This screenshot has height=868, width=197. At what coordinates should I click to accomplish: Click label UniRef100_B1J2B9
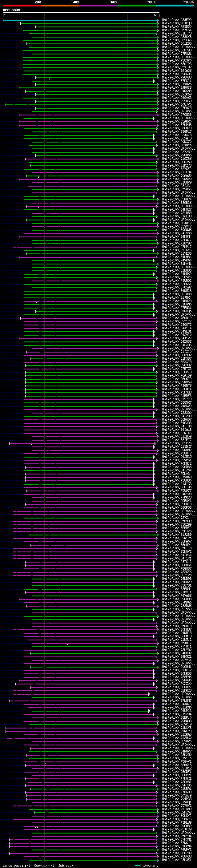coord(177,535)
